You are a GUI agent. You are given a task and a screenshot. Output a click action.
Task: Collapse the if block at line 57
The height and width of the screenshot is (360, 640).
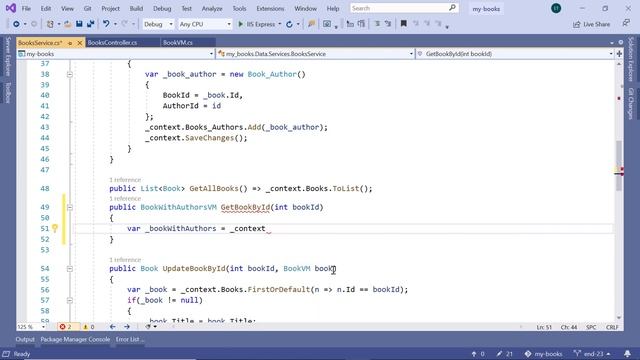(x=70, y=300)
